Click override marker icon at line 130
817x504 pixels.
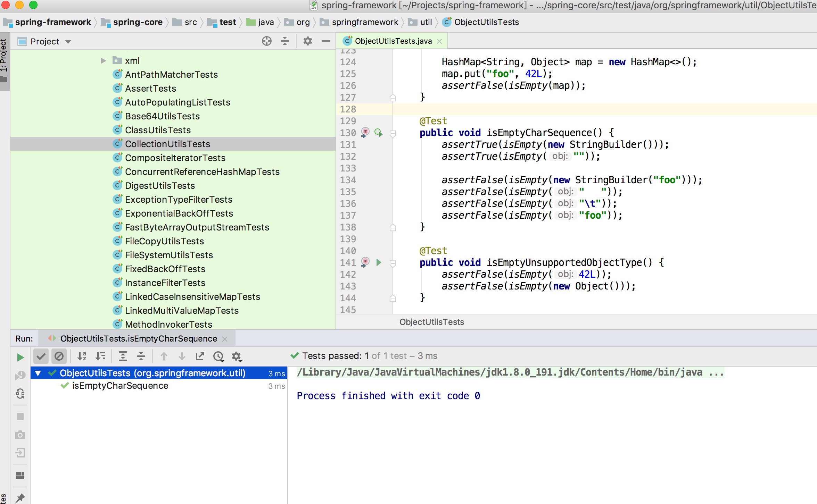tap(365, 133)
